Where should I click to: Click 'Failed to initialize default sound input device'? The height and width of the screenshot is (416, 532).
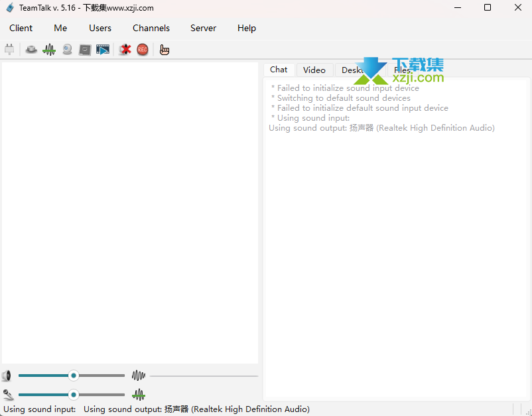(360, 108)
